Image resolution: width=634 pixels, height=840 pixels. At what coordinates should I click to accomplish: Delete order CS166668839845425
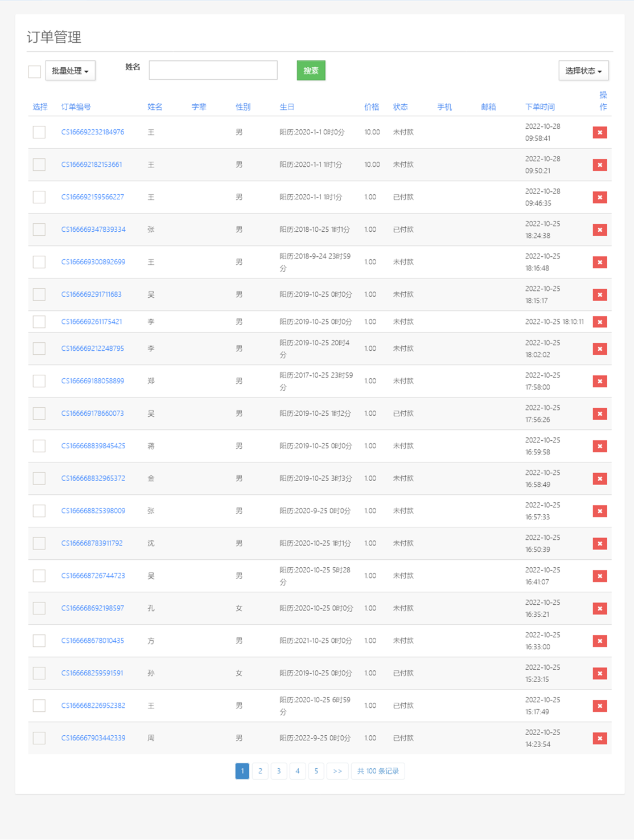(600, 446)
